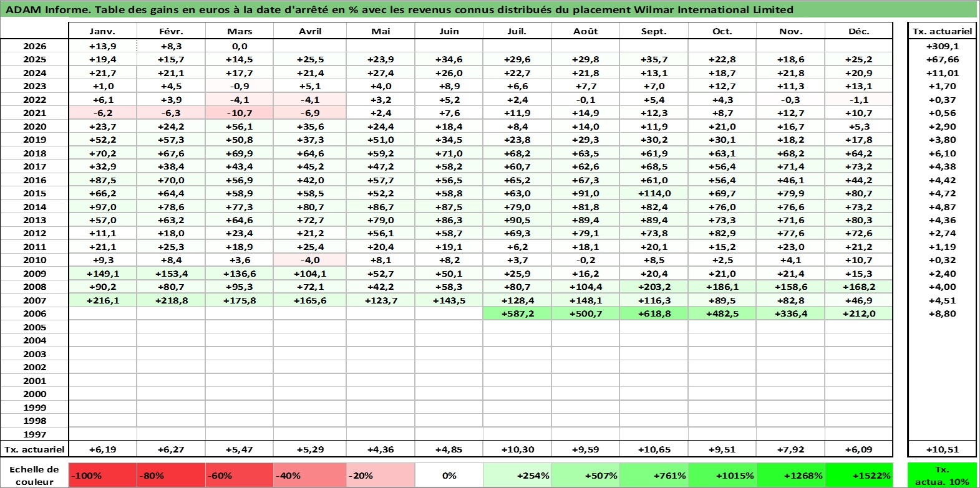Click the Févr. column header
Viewport: 980px width, 488px height.
(171, 31)
